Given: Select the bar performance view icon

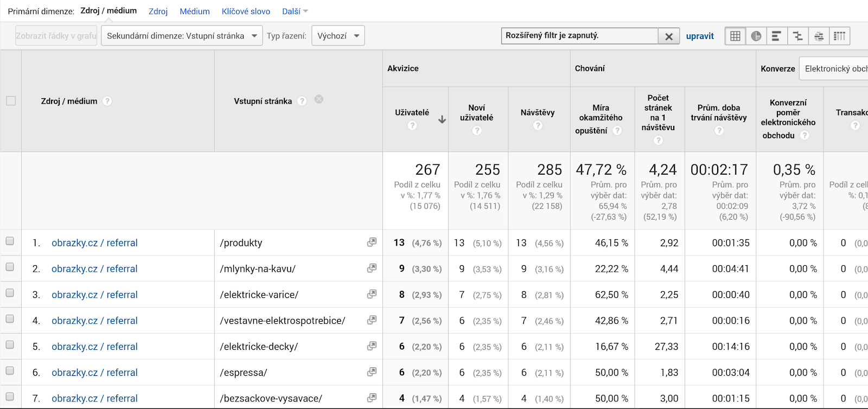Looking at the screenshot, I should pos(777,36).
